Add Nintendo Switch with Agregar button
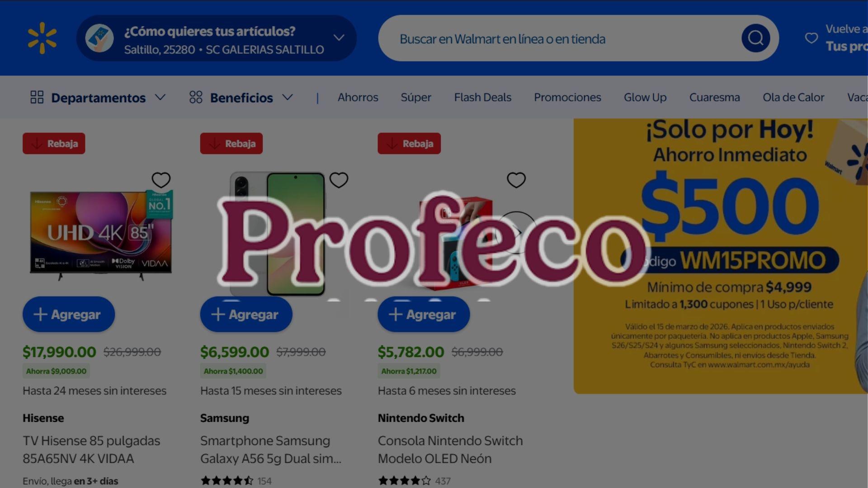 pyautogui.click(x=424, y=314)
